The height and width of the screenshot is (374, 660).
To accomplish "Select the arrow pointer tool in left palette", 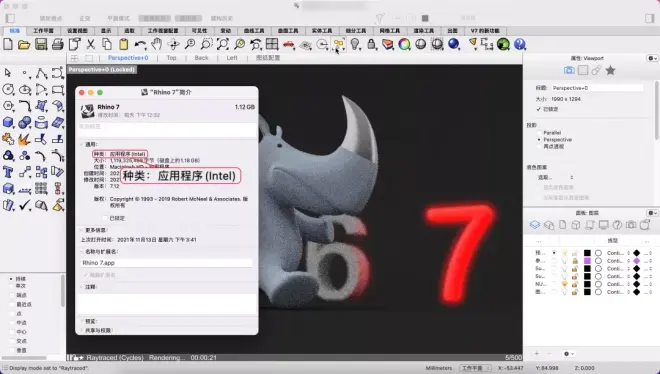I will (x=8, y=73).
